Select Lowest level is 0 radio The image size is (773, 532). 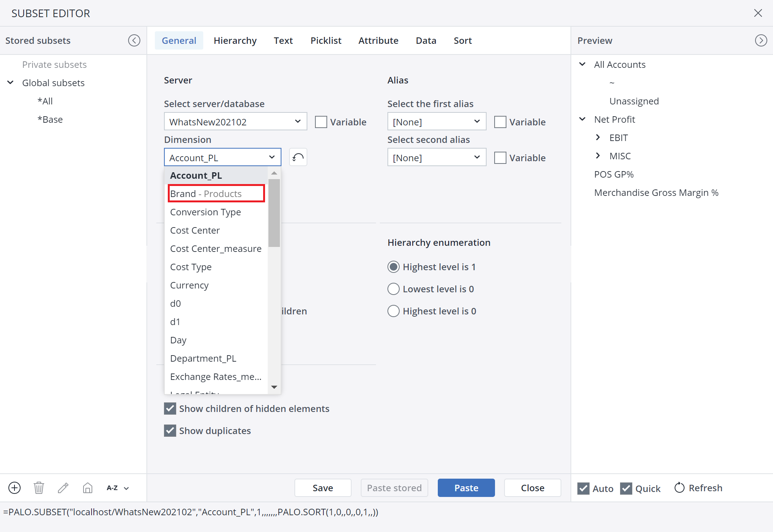tap(394, 289)
